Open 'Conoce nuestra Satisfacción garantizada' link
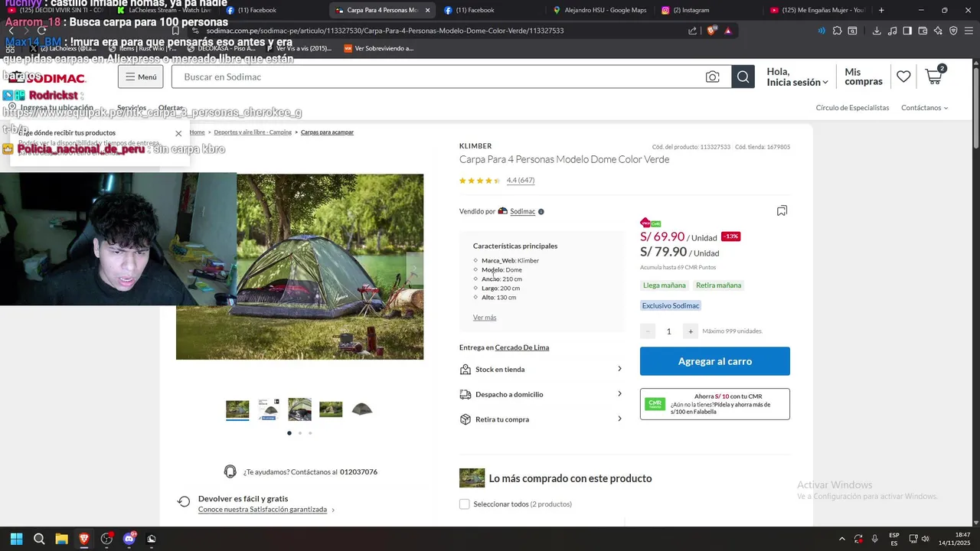 tap(263, 510)
